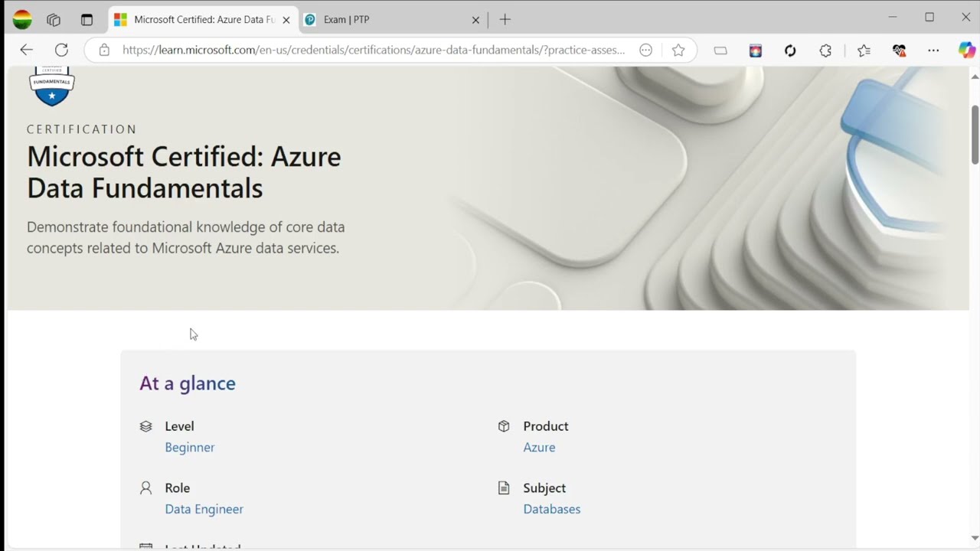Screen dimensions: 980x551
Task: Minimize the browser window
Action: 893,17
